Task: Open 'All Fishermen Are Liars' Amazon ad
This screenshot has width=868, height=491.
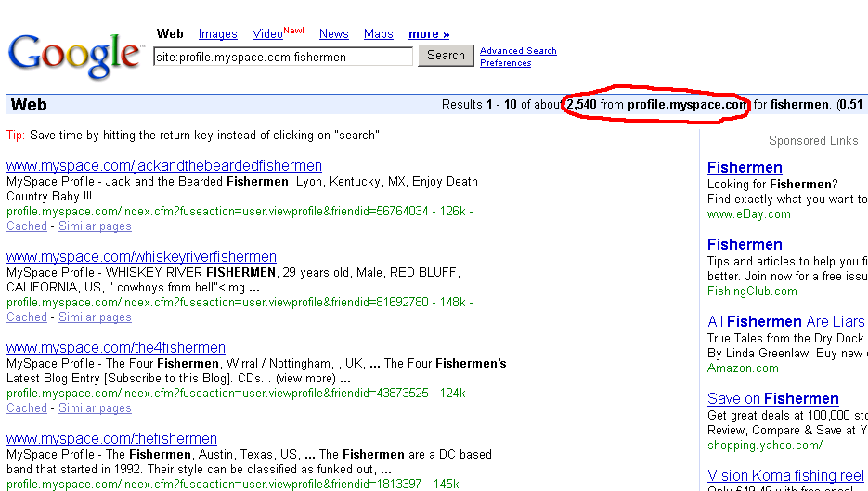Action: [785, 322]
